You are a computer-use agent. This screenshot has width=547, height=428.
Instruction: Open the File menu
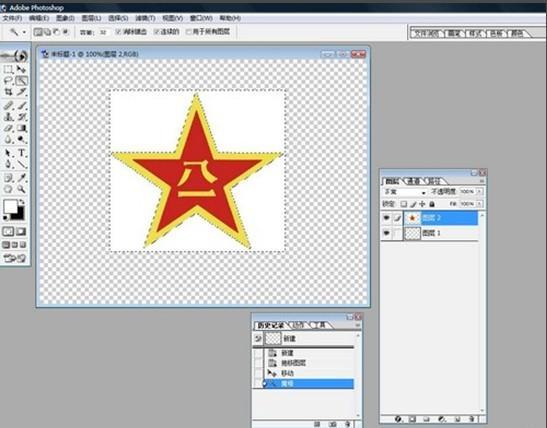12,18
